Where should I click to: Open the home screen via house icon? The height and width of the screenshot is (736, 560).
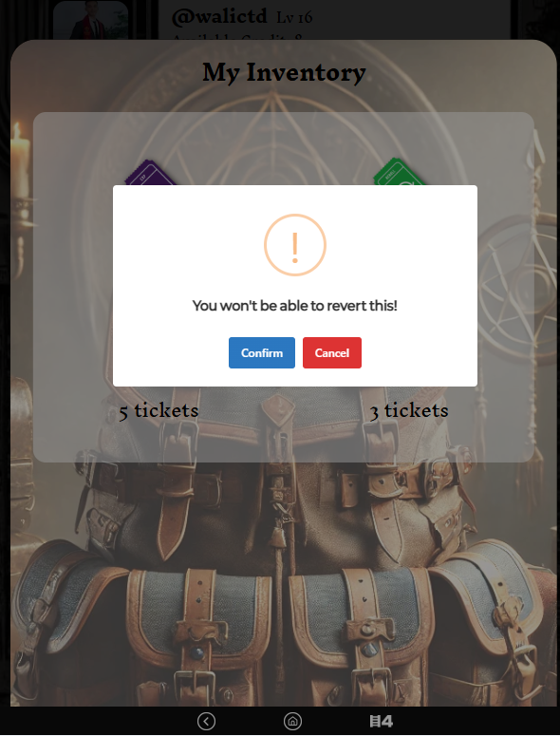[292, 721]
